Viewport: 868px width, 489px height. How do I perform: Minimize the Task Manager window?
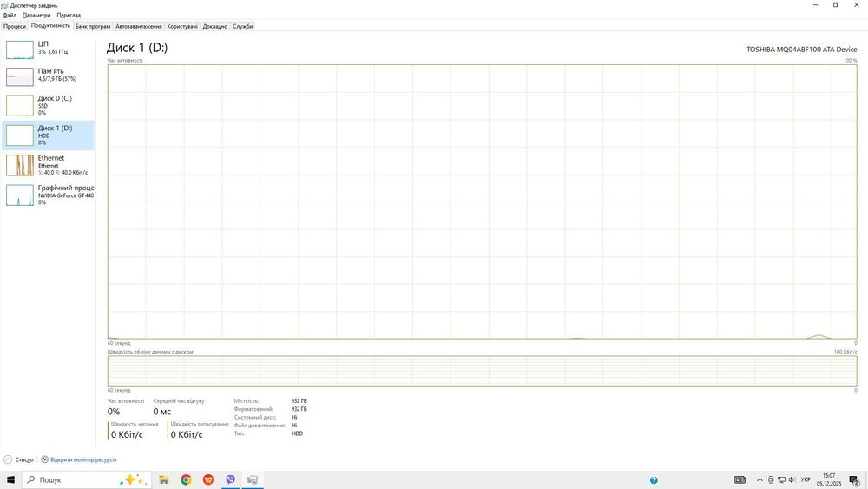tap(815, 5)
